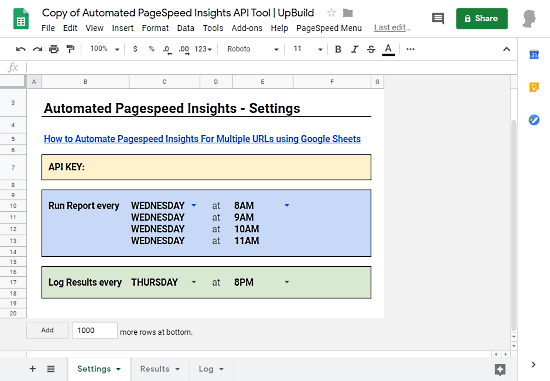Click the rows count input field
The width and height of the screenshot is (550, 381).
coord(95,330)
